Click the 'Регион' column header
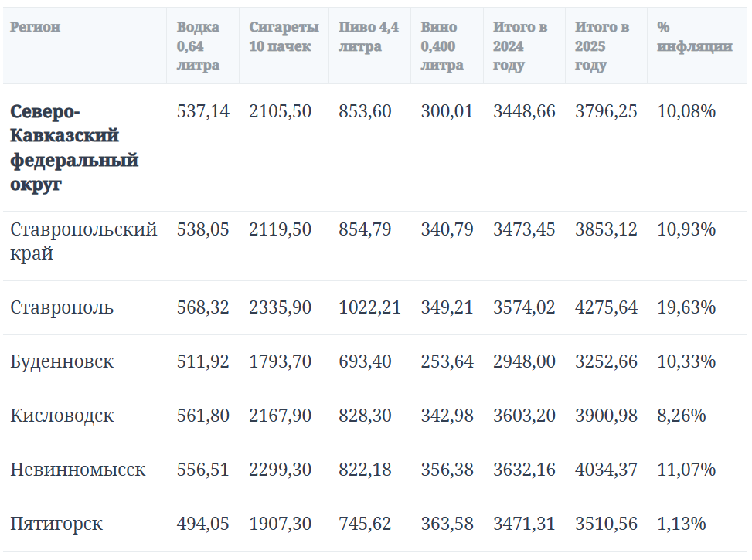 [36, 27]
